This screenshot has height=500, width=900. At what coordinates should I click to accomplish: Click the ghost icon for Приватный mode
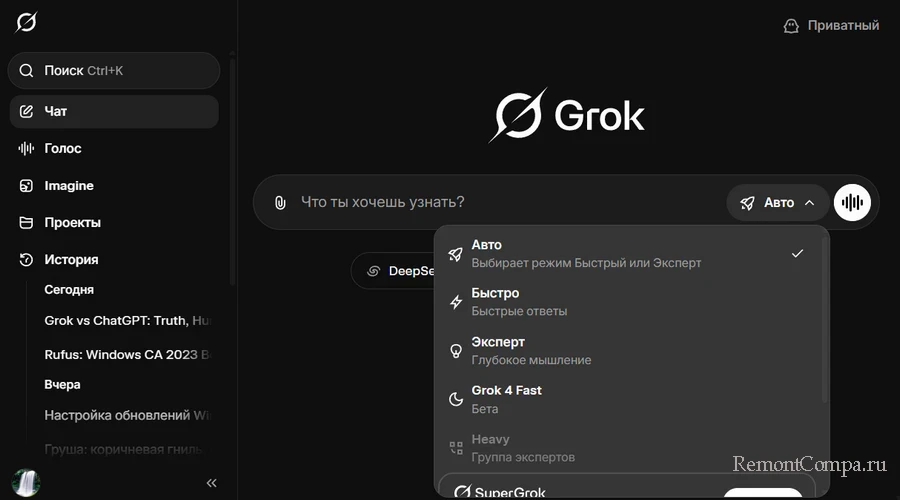(791, 26)
